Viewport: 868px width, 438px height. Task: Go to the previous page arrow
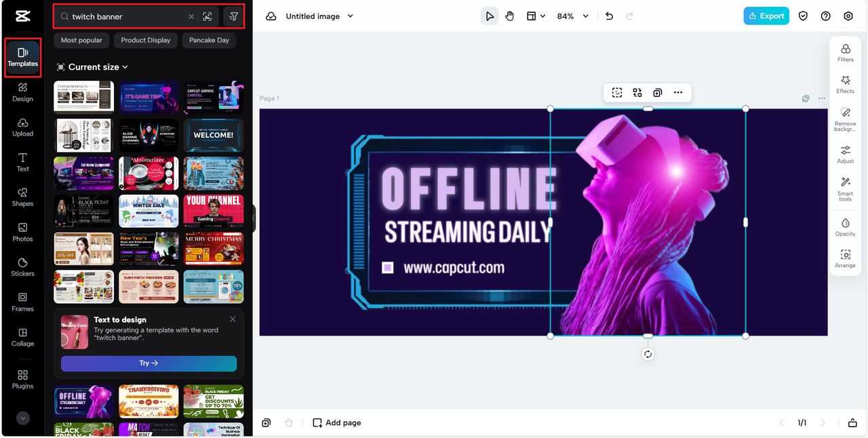[x=781, y=422]
